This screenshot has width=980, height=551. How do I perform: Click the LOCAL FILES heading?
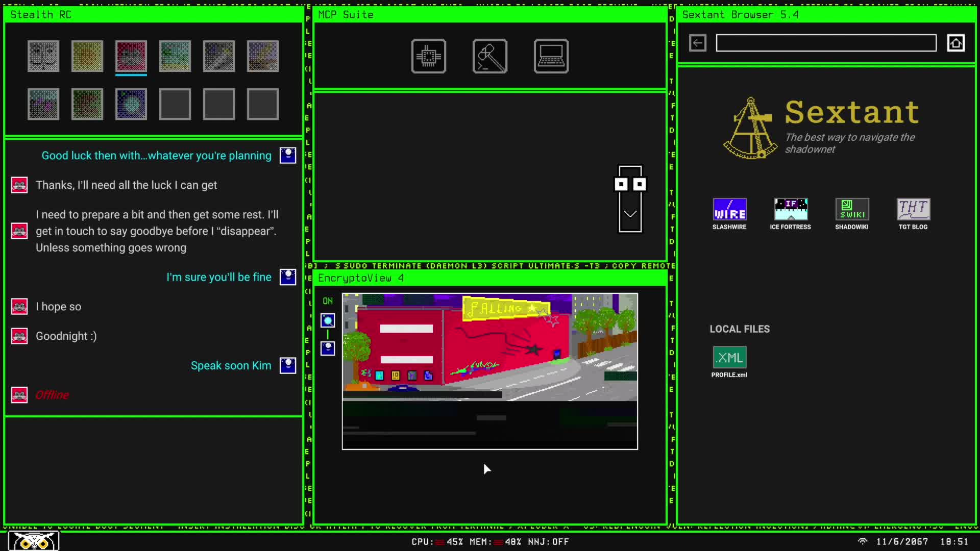click(740, 329)
